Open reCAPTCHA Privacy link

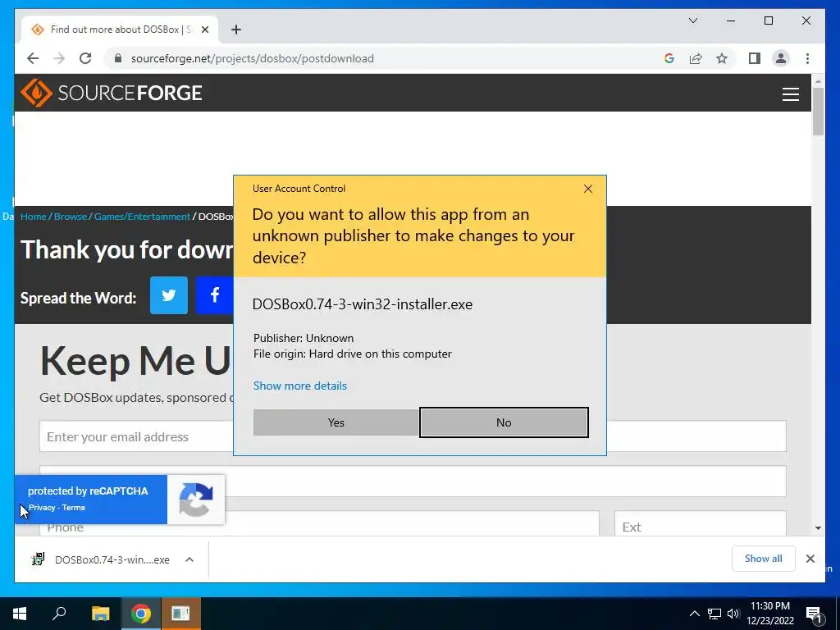tap(42, 508)
